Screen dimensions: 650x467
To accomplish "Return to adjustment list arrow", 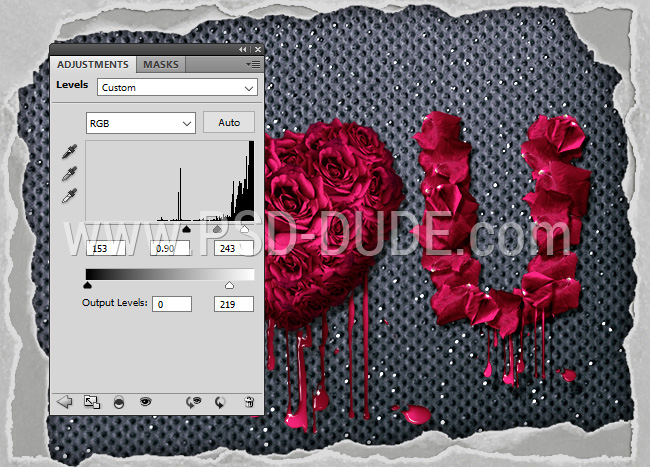I will pyautogui.click(x=64, y=402).
